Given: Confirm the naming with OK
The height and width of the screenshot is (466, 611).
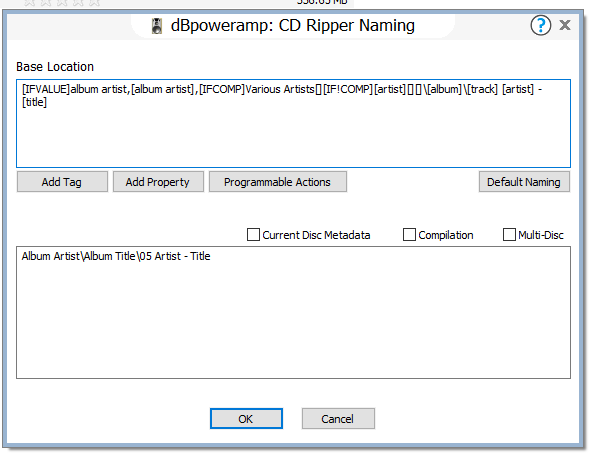Looking at the screenshot, I should point(245,419).
